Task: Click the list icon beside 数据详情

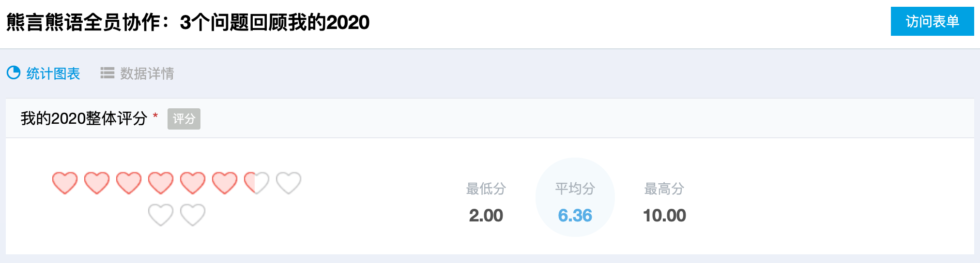Action: (x=107, y=73)
